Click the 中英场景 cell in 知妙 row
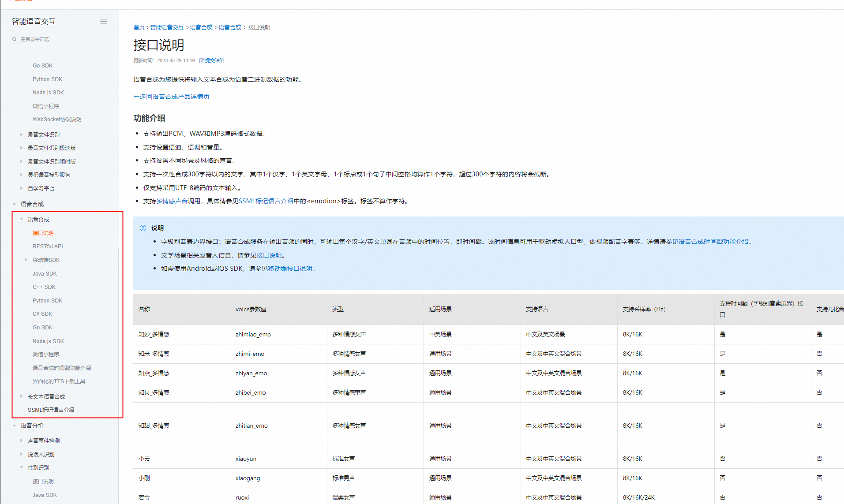Viewport: 844px width, 504px height. tap(472, 334)
